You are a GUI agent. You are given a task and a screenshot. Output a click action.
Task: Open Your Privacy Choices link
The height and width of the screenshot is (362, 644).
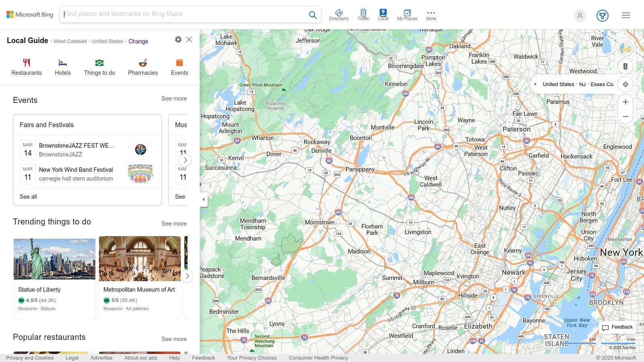coord(252,358)
